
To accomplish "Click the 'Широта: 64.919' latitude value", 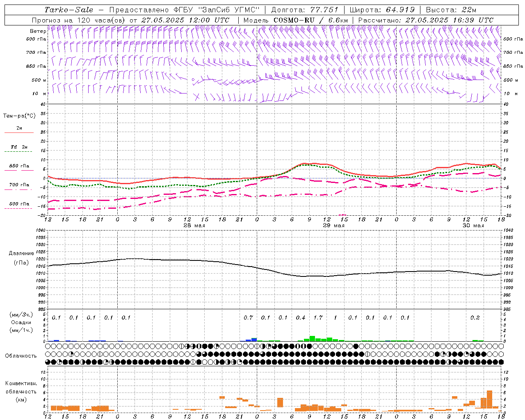I will (x=382, y=10).
